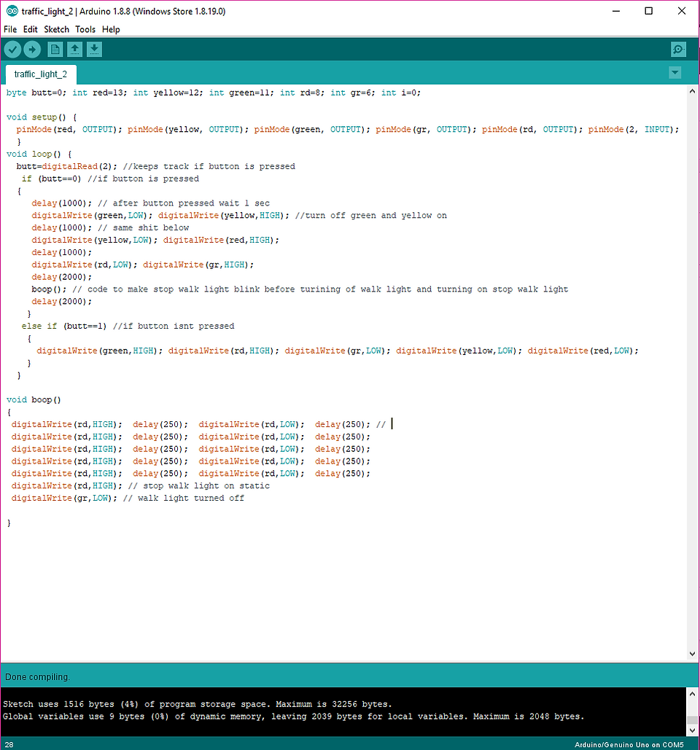The width and height of the screenshot is (700, 750).
Task: Open the Sketch menu
Action: [x=56, y=29]
